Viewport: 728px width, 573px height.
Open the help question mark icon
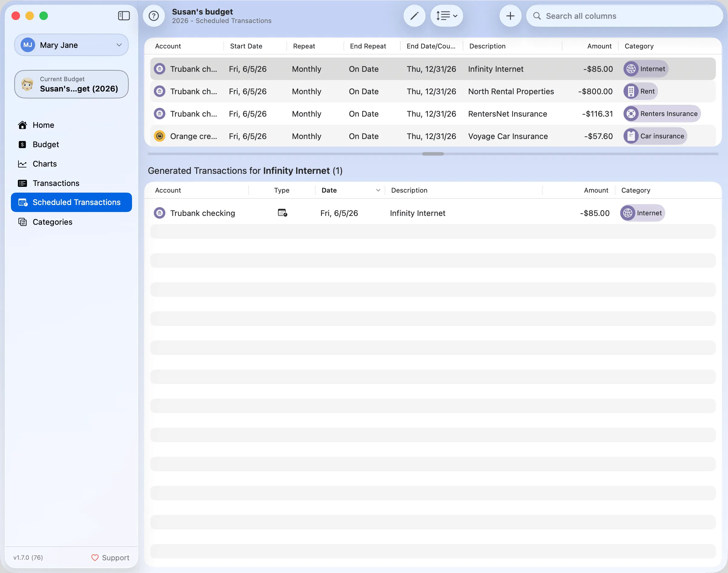point(154,16)
